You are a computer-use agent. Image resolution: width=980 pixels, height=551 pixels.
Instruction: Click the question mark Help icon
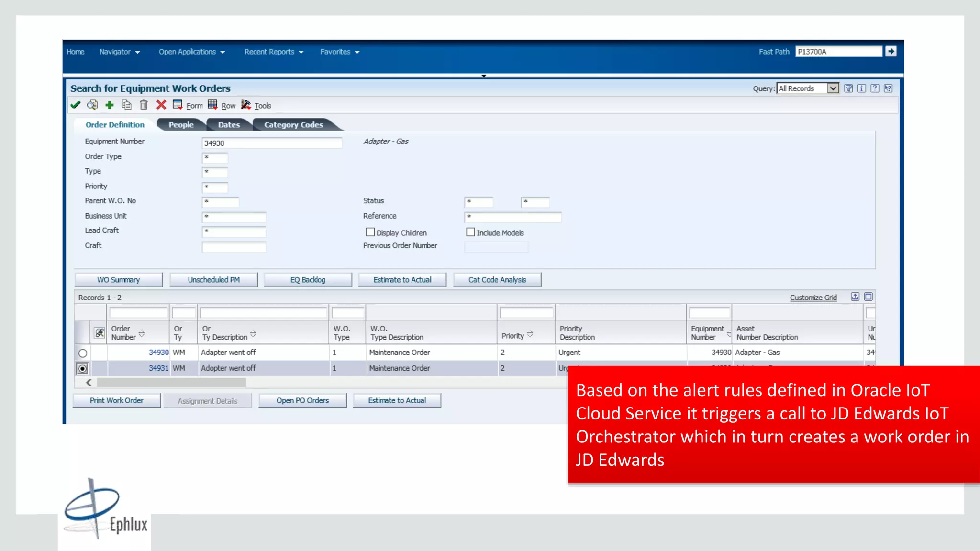pyautogui.click(x=875, y=88)
